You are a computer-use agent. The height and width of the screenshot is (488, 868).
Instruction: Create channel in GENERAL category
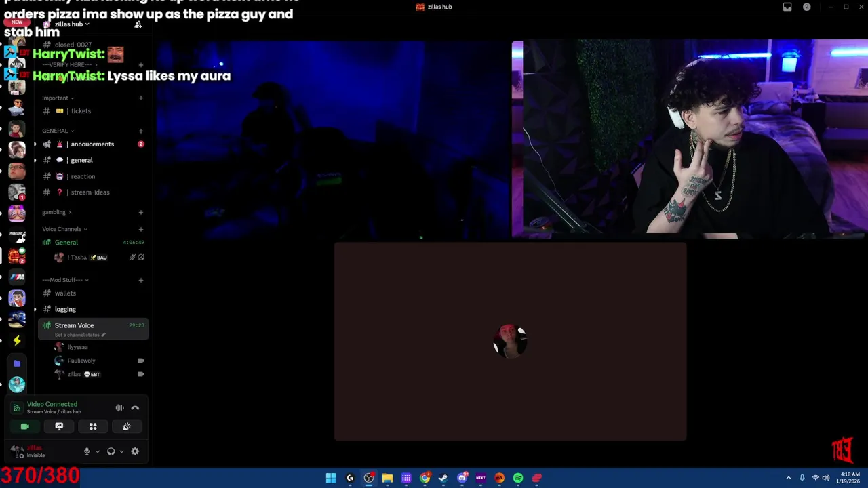tap(141, 131)
